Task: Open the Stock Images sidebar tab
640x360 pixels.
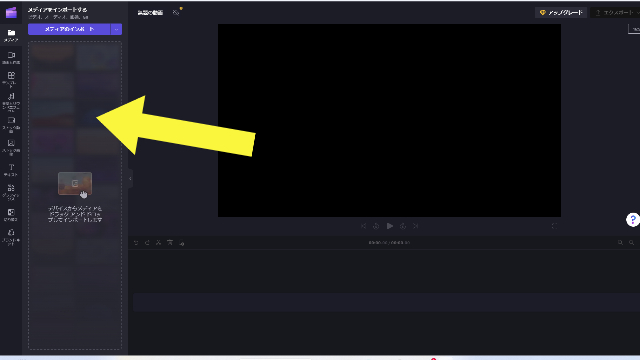Action: point(11,147)
